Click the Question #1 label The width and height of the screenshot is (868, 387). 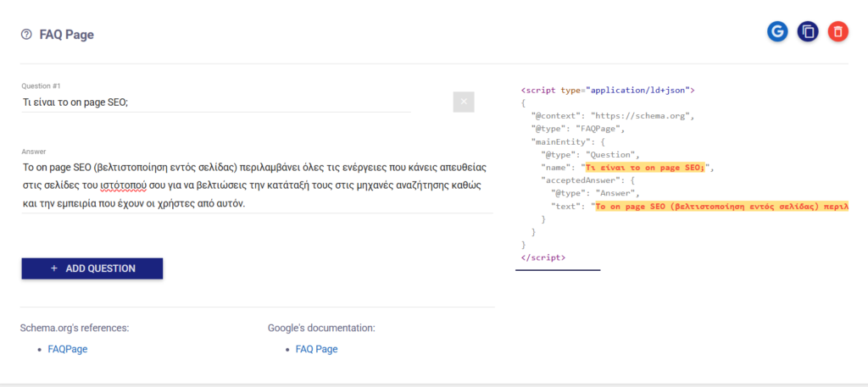coord(41,86)
